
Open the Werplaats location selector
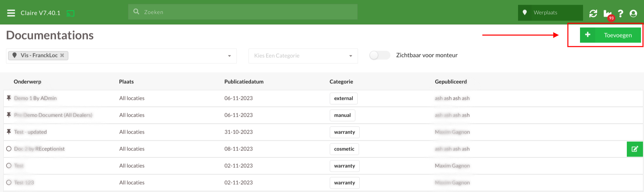tap(550, 12)
